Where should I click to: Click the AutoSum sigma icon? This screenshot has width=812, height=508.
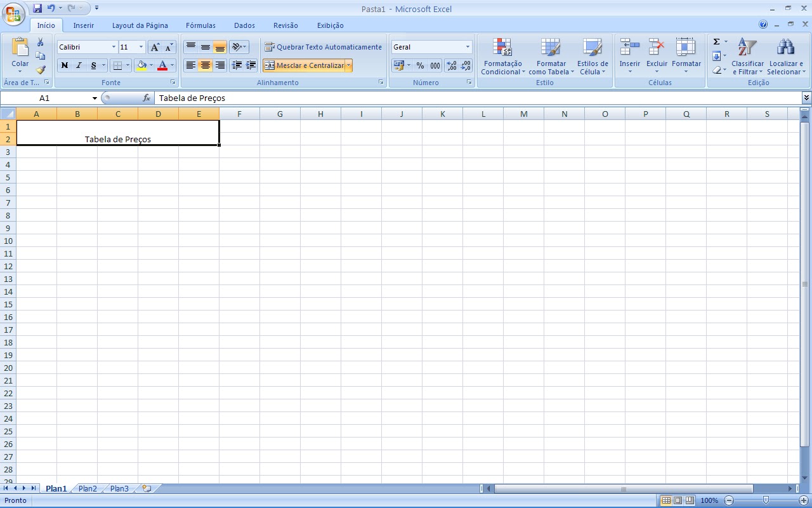[717, 42]
